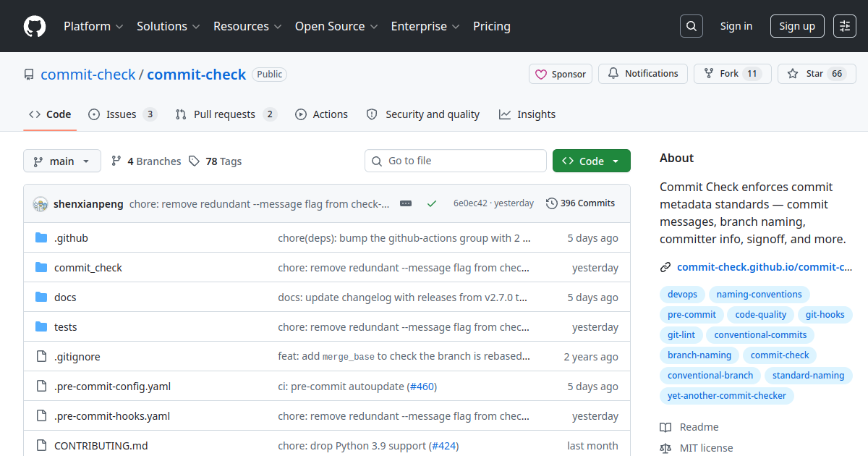Open the search magnifier button
The width and height of the screenshot is (868, 456).
point(692,26)
